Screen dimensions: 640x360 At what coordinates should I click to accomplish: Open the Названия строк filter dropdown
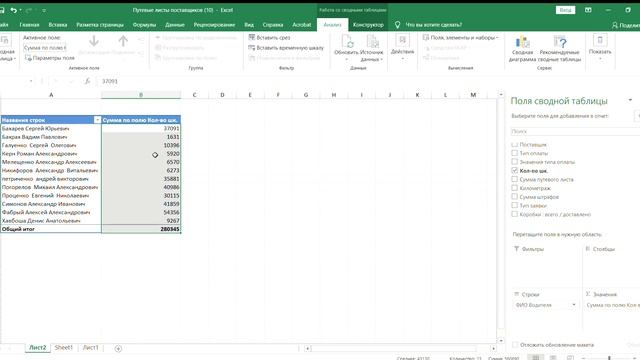97,120
